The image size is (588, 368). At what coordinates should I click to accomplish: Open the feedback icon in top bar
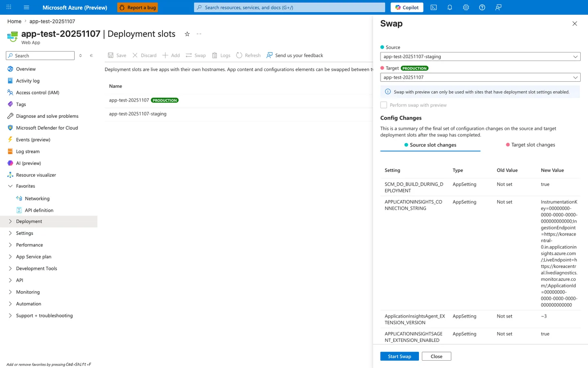pyautogui.click(x=498, y=7)
